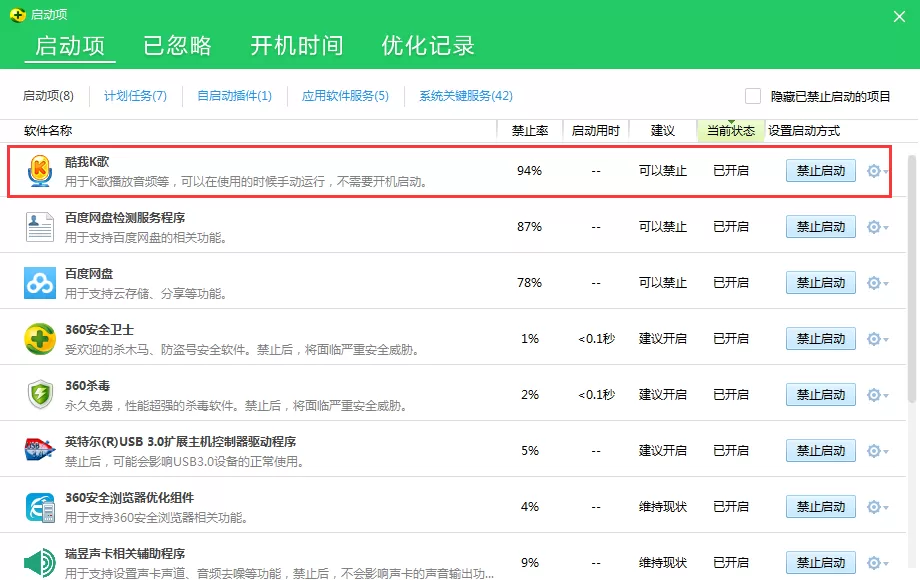
Task: Disable startup for 酷我K歌
Action: point(821,171)
